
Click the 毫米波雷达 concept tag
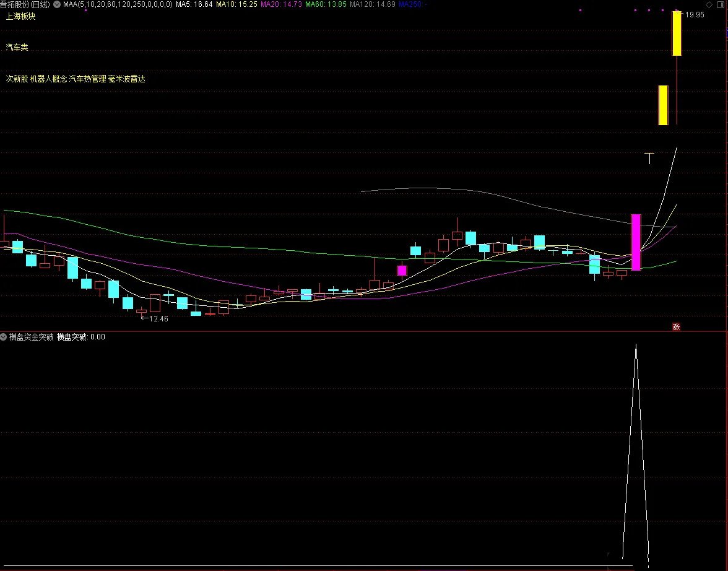pos(127,79)
